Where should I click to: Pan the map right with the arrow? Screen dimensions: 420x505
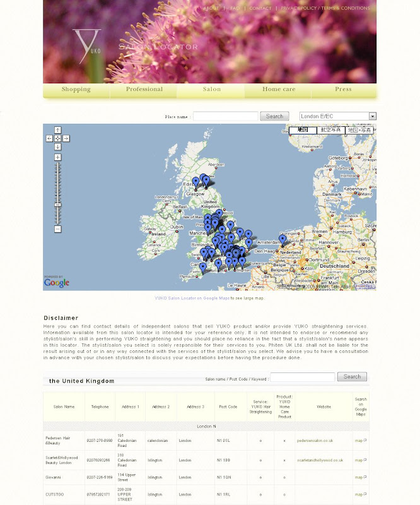pos(66,138)
